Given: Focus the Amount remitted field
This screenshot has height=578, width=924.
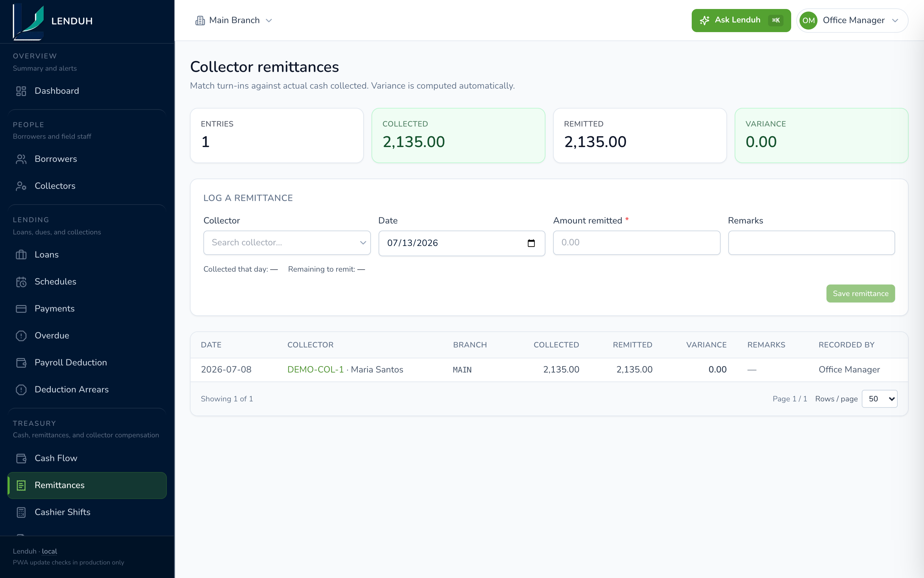Looking at the screenshot, I should pos(637,243).
